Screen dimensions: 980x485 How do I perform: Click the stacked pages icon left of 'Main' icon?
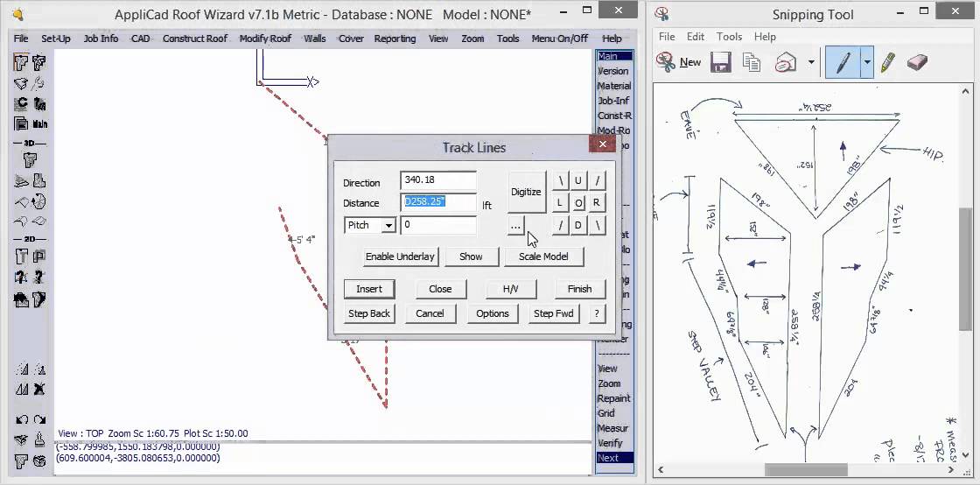pyautogui.click(x=21, y=123)
